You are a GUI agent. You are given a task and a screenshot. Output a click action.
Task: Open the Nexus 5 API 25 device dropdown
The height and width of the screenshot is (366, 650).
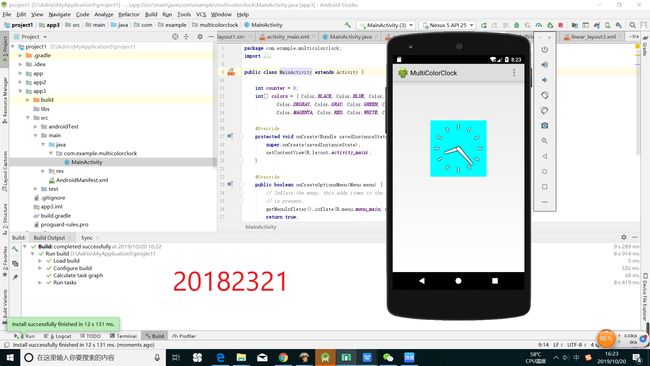(448, 25)
